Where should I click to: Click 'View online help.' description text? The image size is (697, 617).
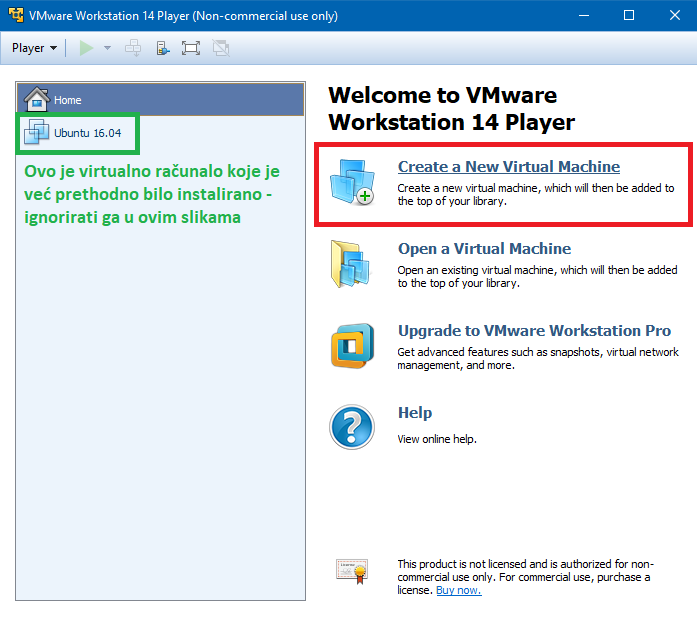pos(437,439)
